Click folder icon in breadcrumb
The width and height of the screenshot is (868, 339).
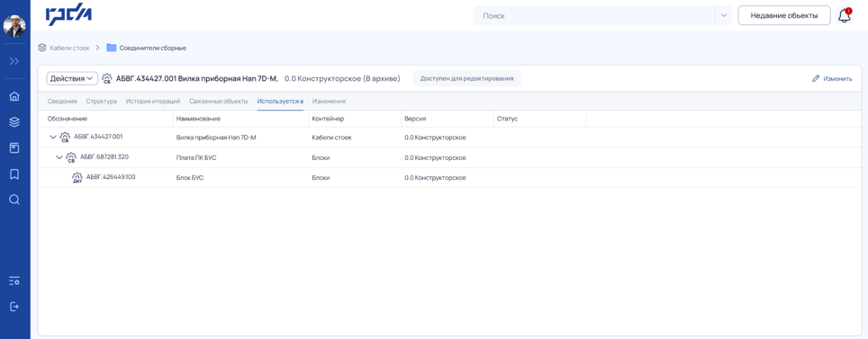(x=112, y=48)
